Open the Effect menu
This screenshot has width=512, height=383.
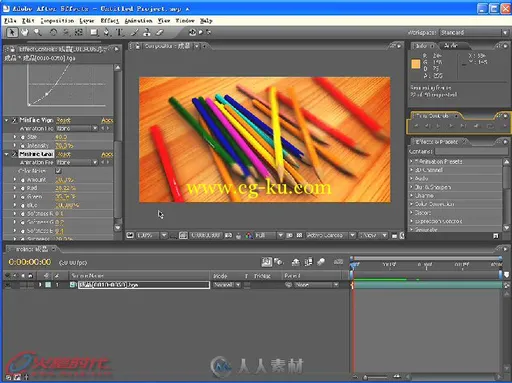[110, 21]
